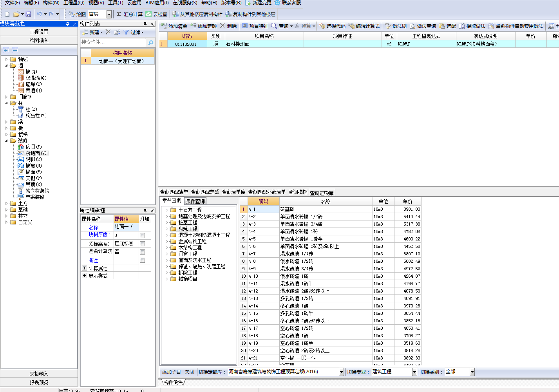Click the 表格输入 button
The width and height of the screenshot is (559, 392).
(x=39, y=374)
